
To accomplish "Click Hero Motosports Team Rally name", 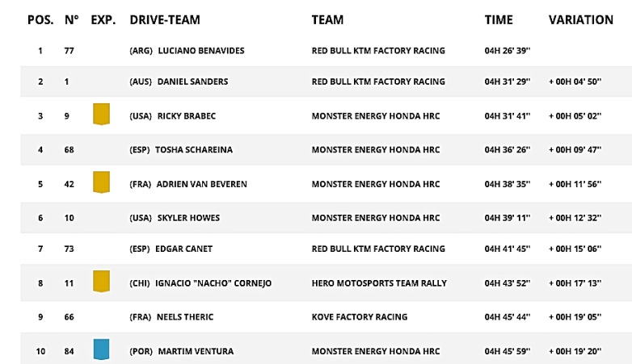I will [379, 283].
